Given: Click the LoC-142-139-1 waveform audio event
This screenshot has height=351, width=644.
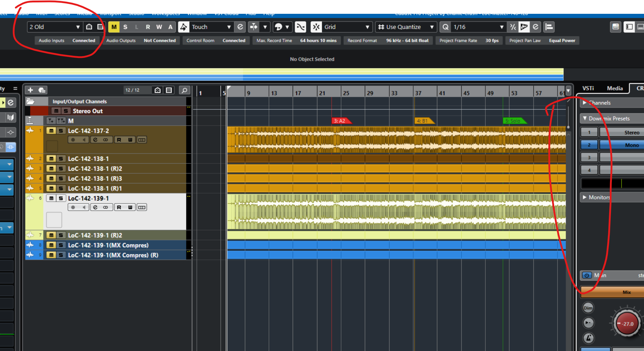Looking at the screenshot, I should click(x=396, y=212).
